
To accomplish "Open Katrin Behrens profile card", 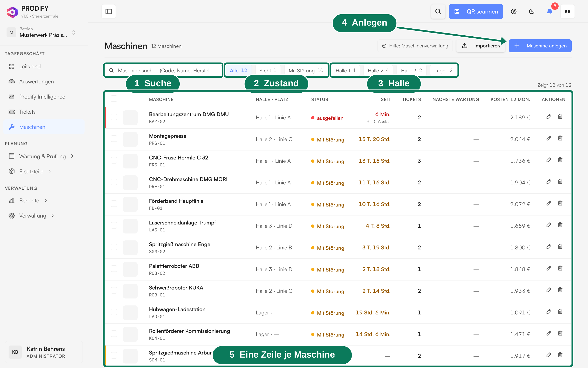I will (44, 352).
